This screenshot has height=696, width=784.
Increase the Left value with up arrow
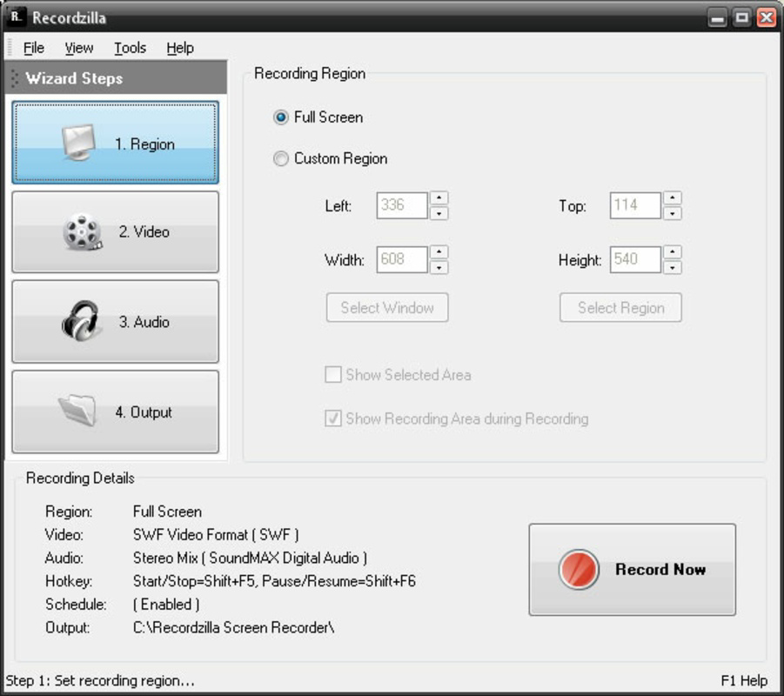(x=439, y=198)
